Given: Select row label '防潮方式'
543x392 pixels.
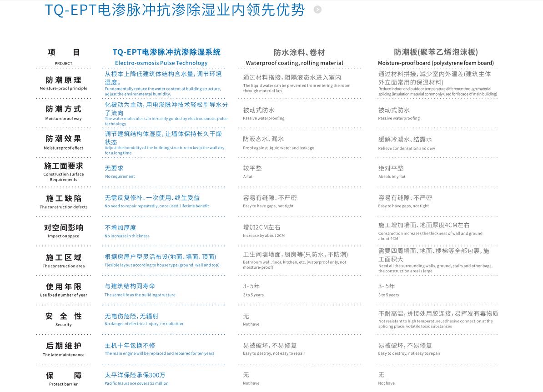Looking at the screenshot, I should click(64, 110).
